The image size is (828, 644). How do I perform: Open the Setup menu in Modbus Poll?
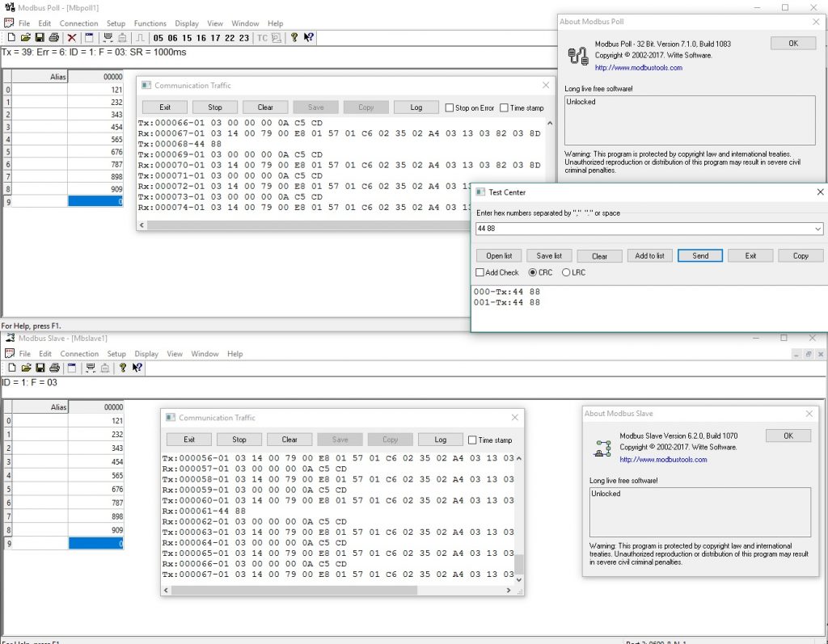click(x=116, y=23)
